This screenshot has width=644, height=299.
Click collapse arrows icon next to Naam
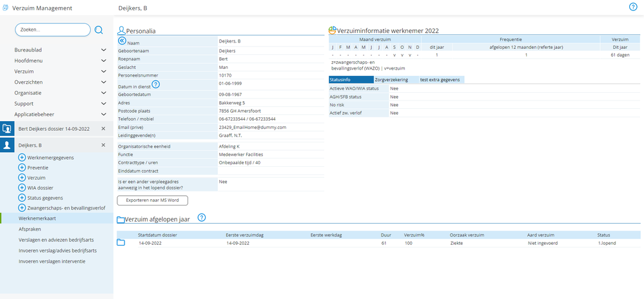[121, 41]
